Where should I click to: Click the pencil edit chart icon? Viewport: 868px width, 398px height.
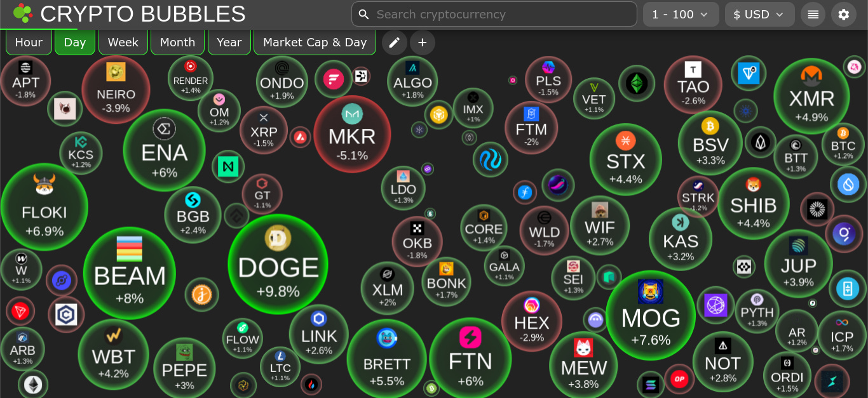coord(395,43)
